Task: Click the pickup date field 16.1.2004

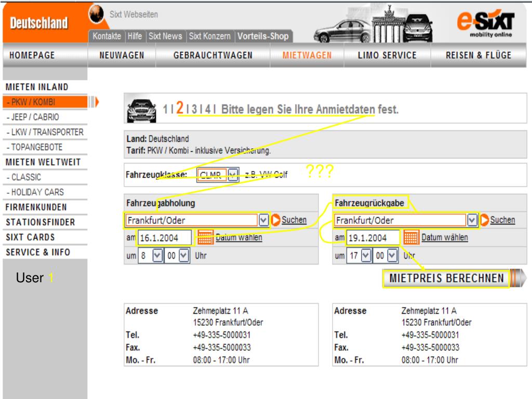Action: [x=164, y=238]
